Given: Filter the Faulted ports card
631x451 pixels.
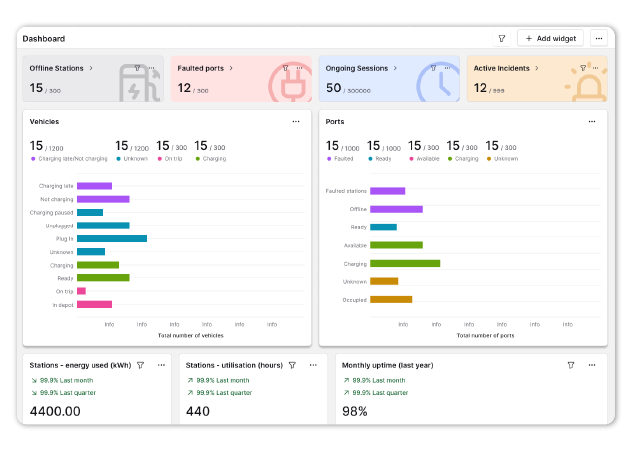Looking at the screenshot, I should point(285,68).
